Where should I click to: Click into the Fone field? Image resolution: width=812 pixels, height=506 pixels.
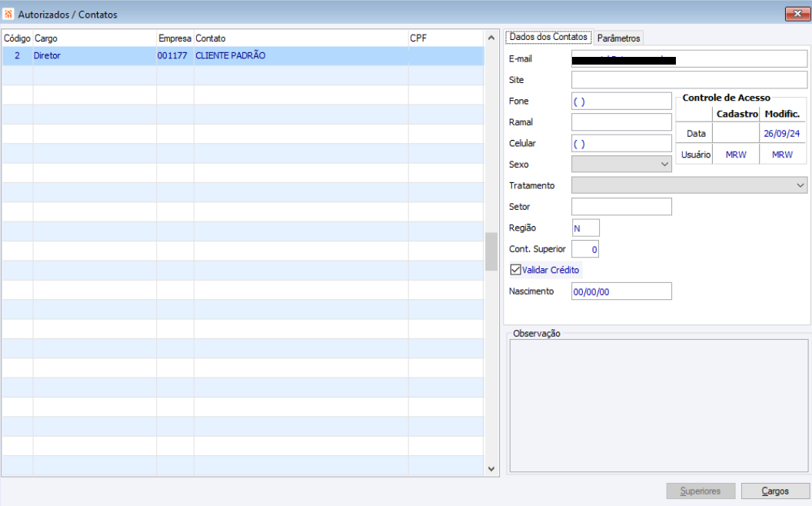point(621,101)
